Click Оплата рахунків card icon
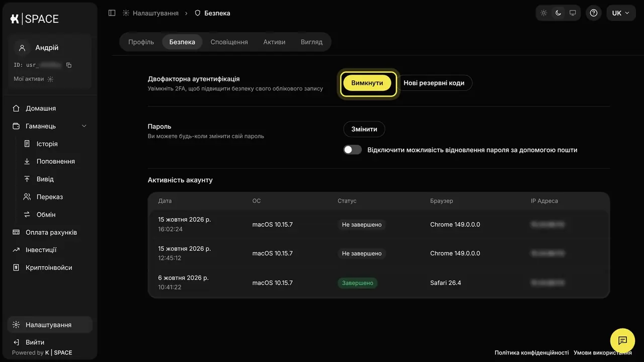644x362 pixels. click(16, 232)
